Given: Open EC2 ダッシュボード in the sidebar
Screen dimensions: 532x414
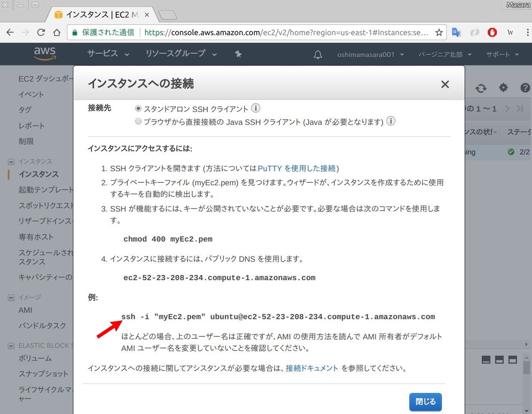Looking at the screenshot, I should click(45, 79).
